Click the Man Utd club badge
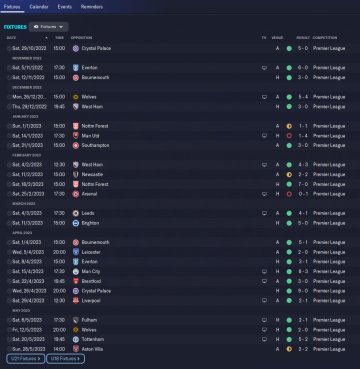 [76, 136]
